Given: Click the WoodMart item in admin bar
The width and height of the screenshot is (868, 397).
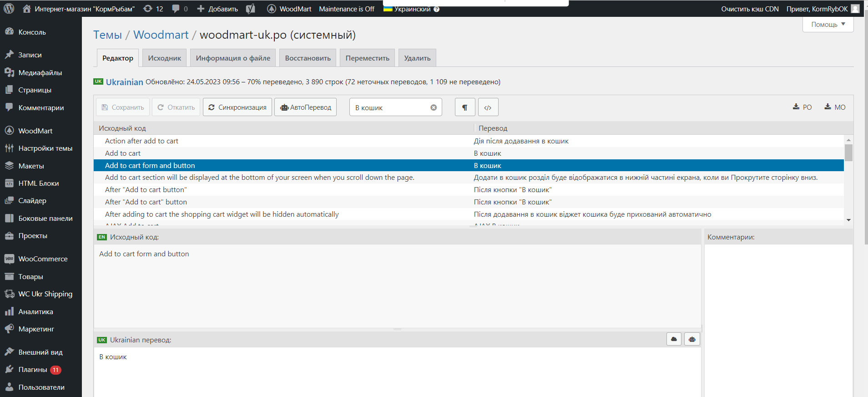Looking at the screenshot, I should click(289, 9).
